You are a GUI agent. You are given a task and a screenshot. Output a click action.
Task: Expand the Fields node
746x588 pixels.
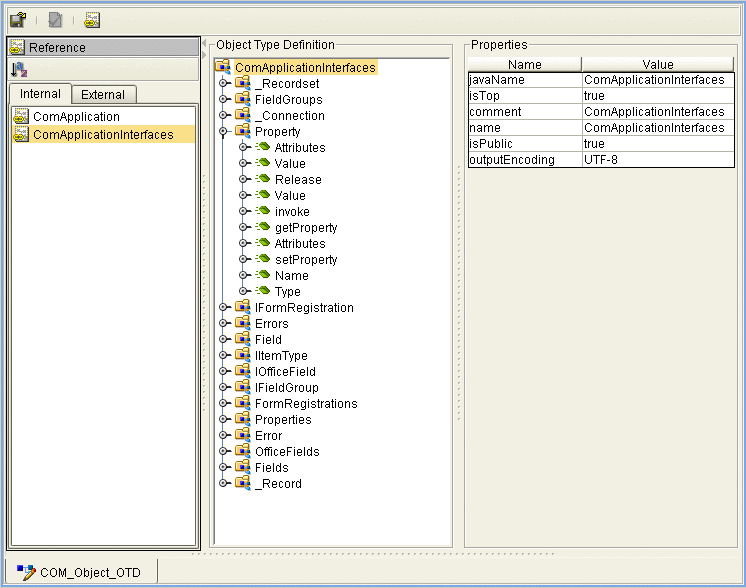tap(223, 467)
